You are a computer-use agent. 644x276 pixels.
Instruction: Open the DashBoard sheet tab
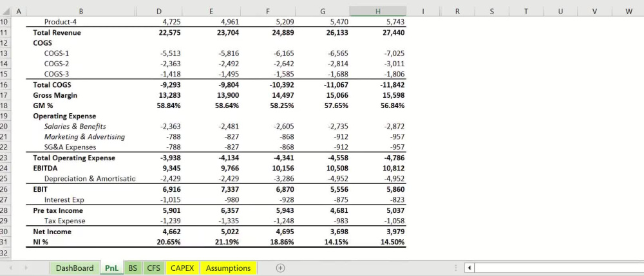[75, 268]
